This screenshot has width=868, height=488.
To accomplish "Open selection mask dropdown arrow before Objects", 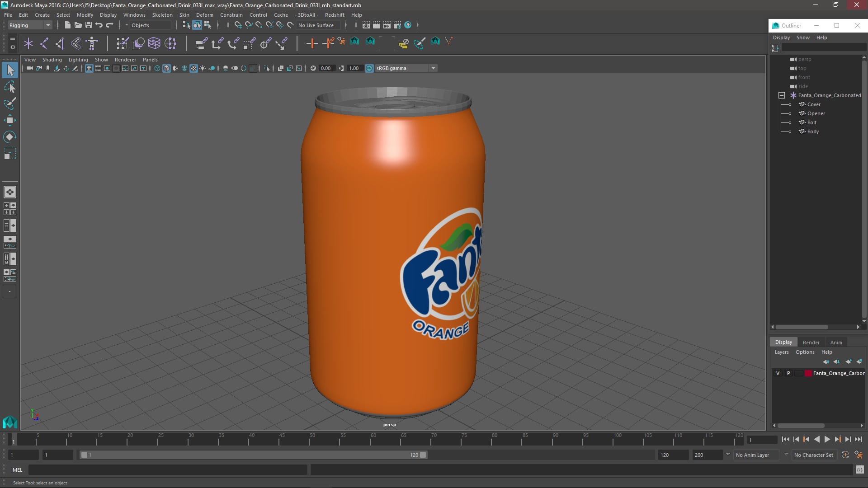I will [127, 25].
